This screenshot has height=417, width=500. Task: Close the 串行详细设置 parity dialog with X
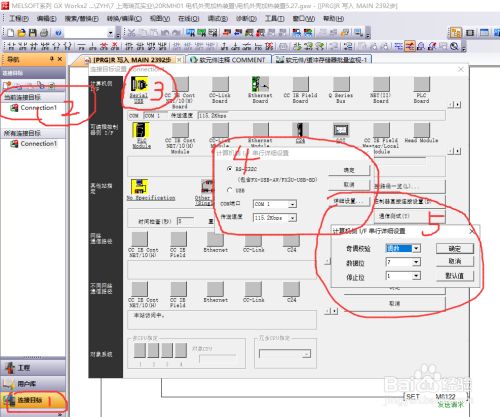[x=472, y=231]
